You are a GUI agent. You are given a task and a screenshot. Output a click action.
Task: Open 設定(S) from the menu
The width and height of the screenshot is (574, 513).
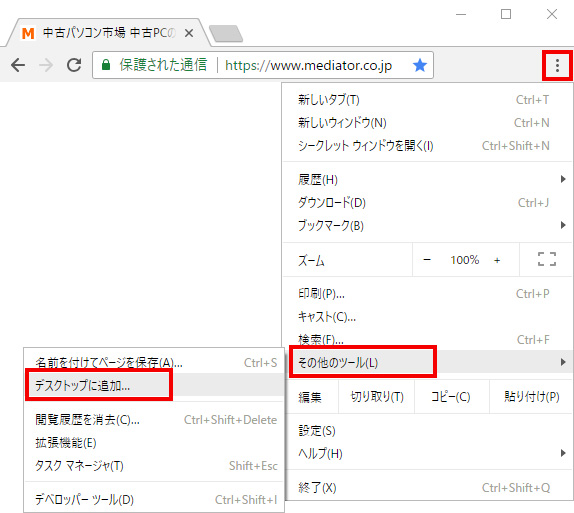[427, 431]
